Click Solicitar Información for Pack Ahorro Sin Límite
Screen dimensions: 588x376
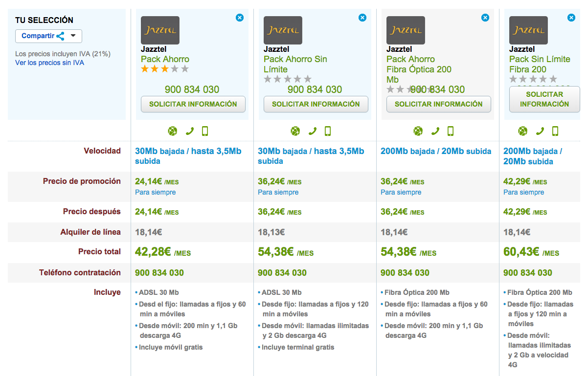[316, 104]
